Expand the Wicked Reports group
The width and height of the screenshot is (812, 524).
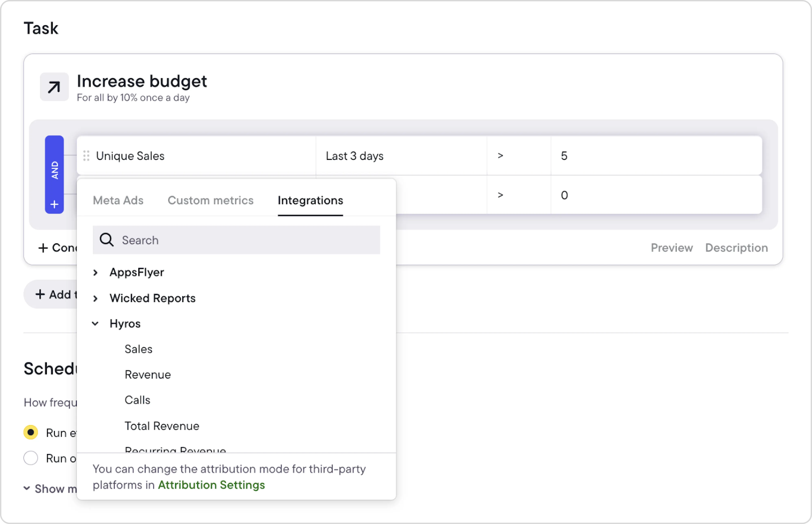pos(96,298)
